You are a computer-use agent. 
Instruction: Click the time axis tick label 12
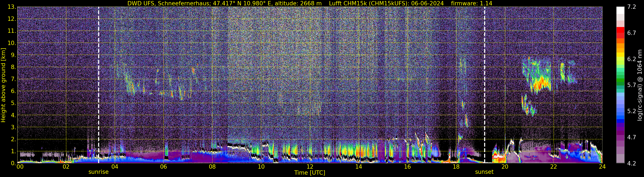coord(310,167)
